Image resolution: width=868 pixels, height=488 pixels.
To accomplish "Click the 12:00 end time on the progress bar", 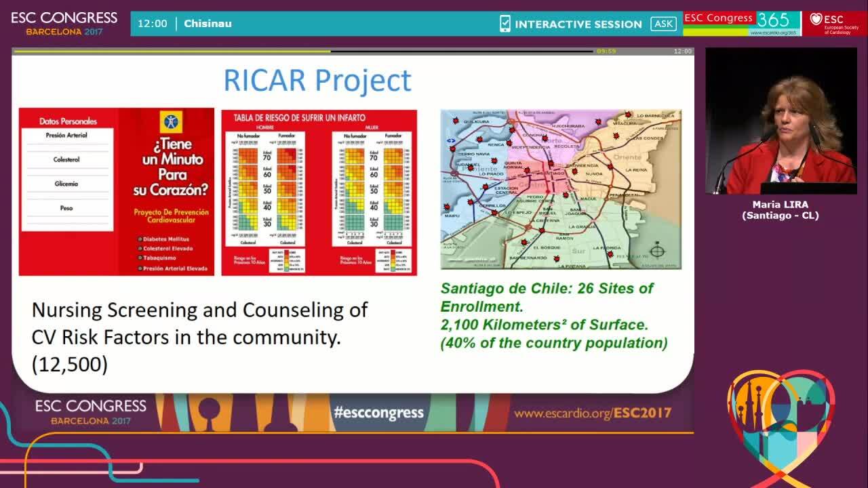I will click(x=682, y=51).
